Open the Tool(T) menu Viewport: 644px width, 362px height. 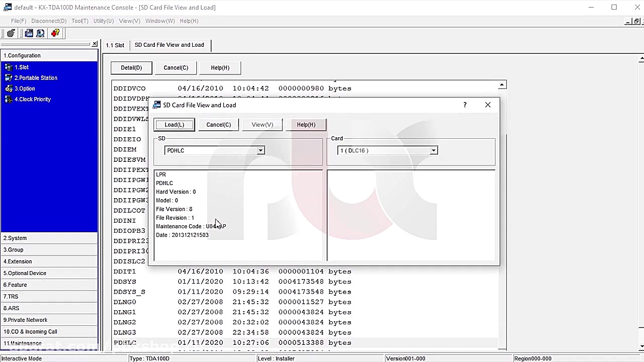79,21
